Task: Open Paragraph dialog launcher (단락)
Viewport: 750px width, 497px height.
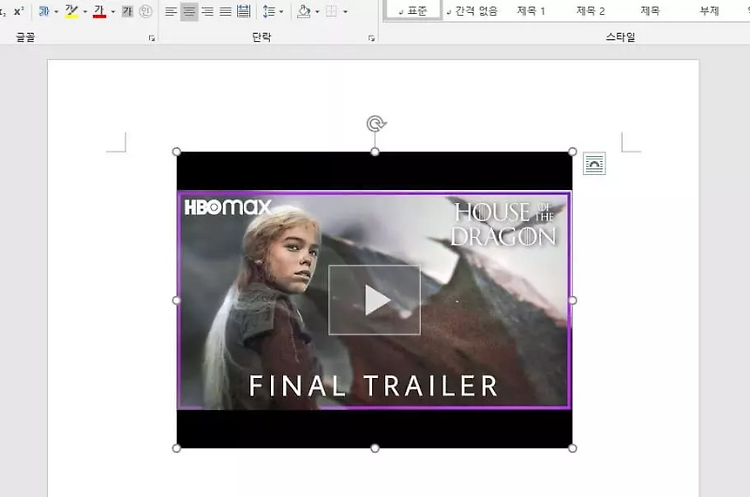Action: pos(371,38)
